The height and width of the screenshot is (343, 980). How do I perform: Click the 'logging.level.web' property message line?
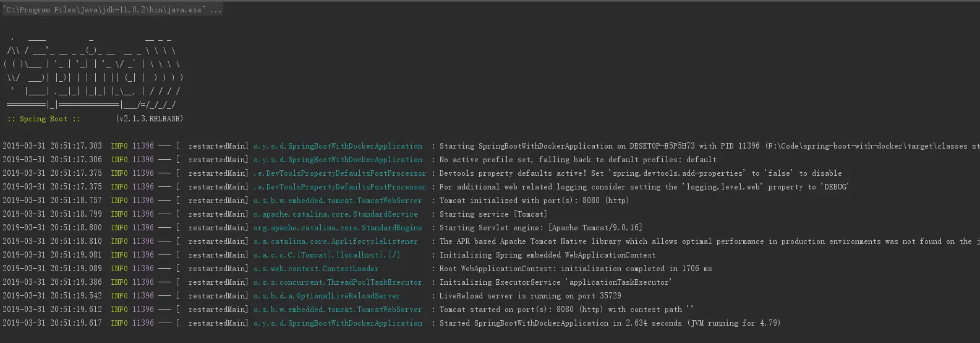tap(644, 187)
